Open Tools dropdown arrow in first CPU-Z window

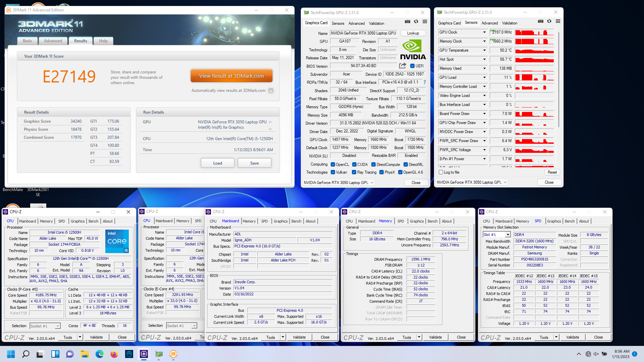[80, 337]
